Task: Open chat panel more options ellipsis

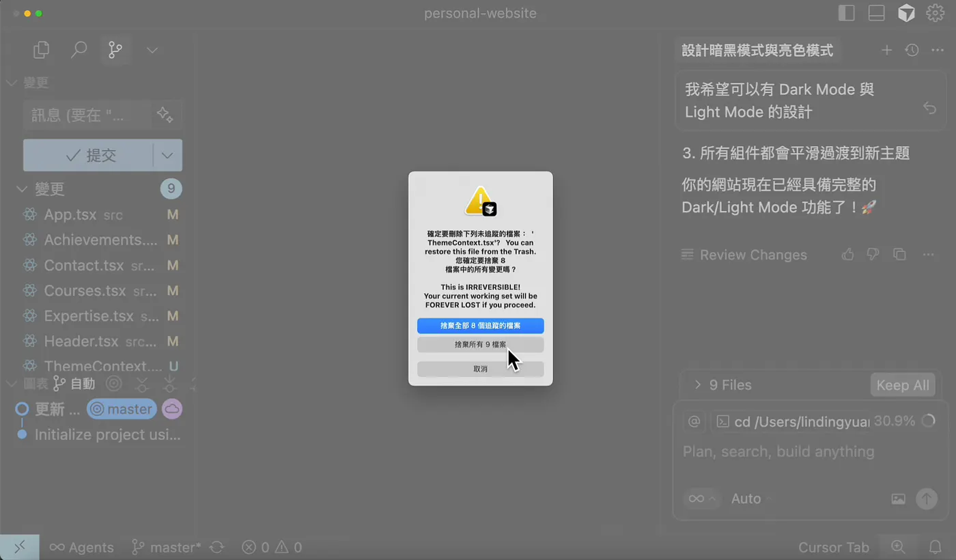Action: point(937,51)
